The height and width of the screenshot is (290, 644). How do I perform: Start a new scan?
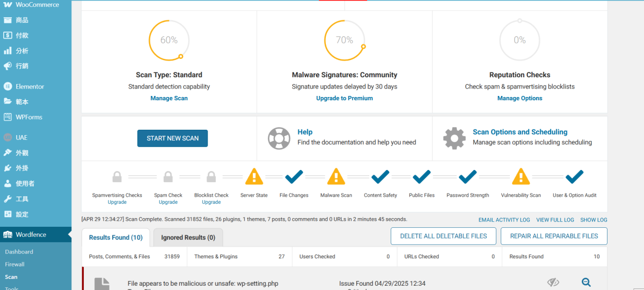tap(173, 138)
